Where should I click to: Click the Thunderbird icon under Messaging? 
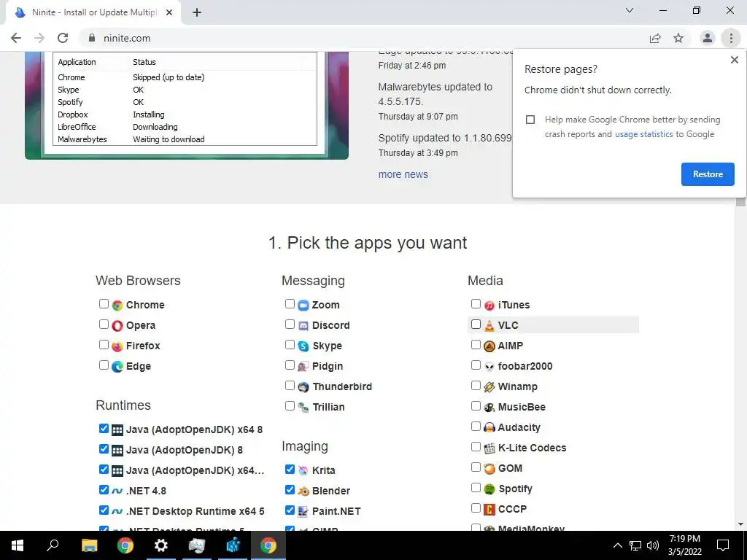[303, 387]
